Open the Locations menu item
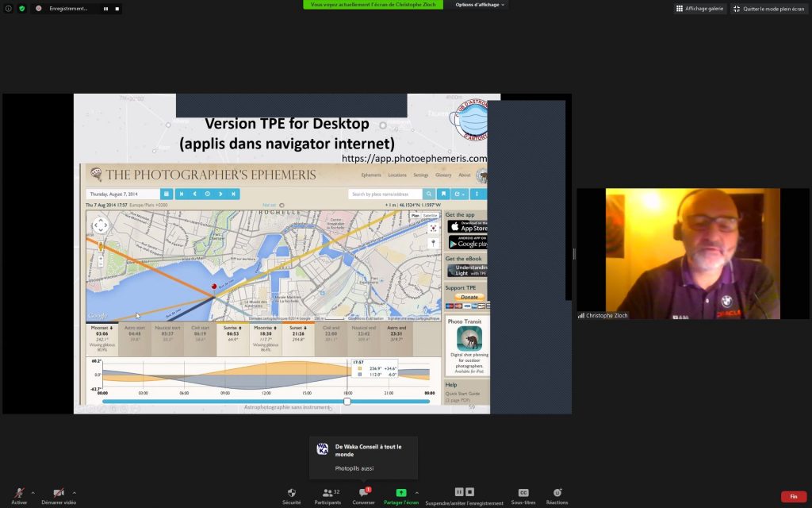The image size is (812, 508). (x=397, y=175)
